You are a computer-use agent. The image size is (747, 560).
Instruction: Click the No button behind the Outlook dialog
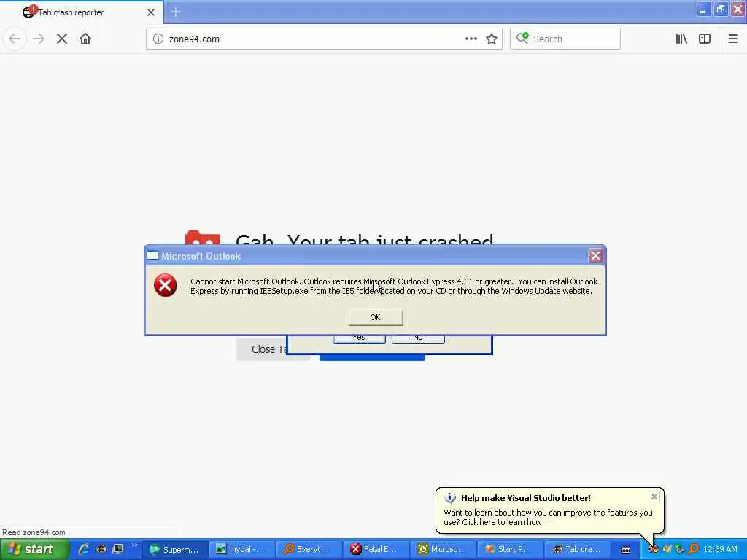[418, 338]
